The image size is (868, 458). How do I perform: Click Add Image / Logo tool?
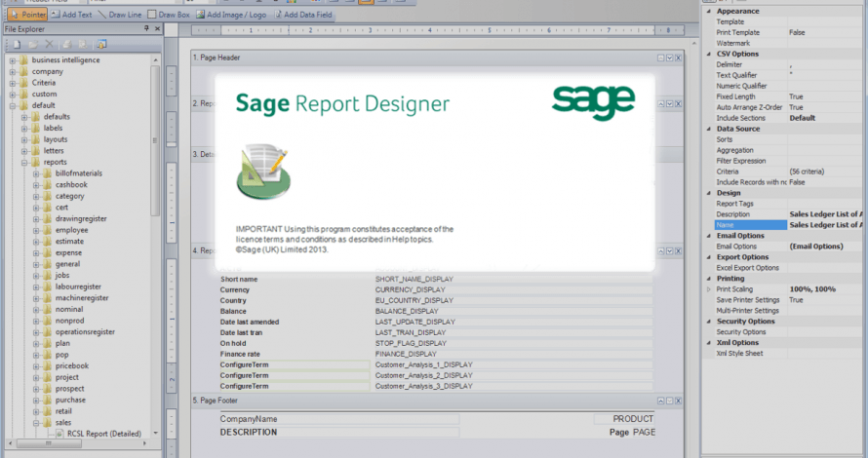[231, 15]
